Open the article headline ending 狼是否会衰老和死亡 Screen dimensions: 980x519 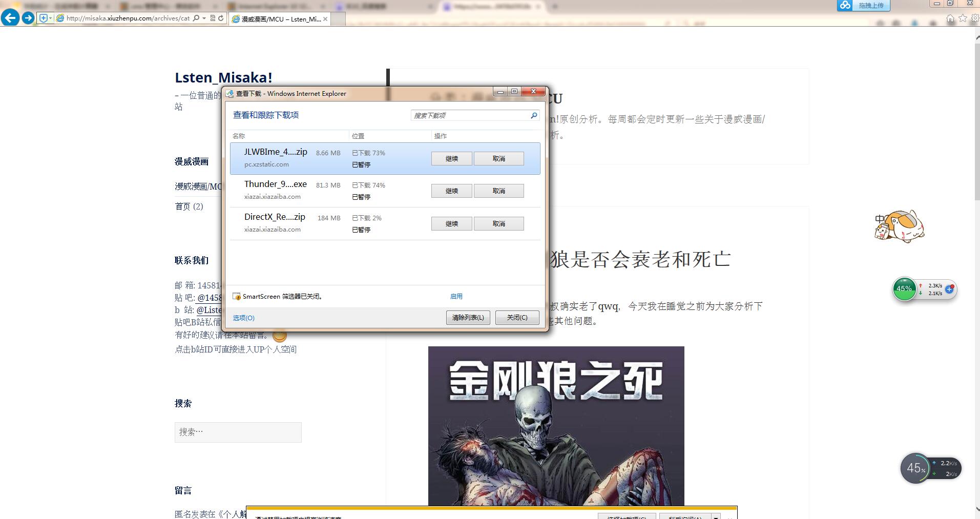coord(640,259)
